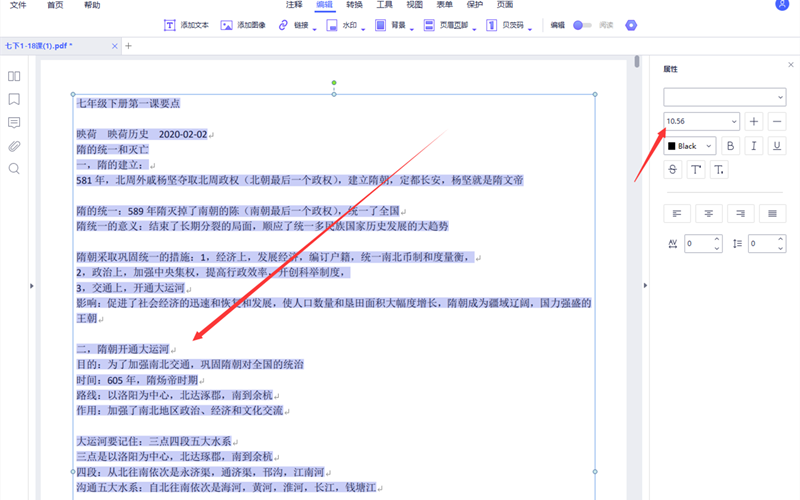Open the comments panel in sidebar

14,122
